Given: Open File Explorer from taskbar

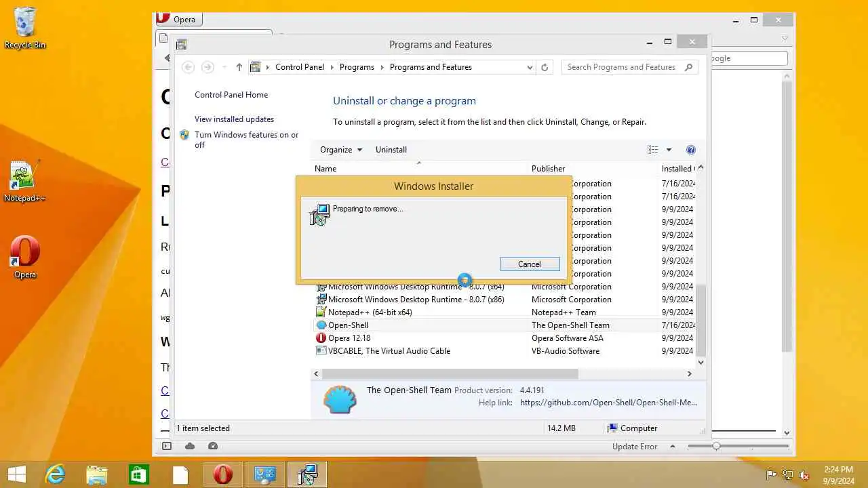Looking at the screenshot, I should click(x=96, y=474).
